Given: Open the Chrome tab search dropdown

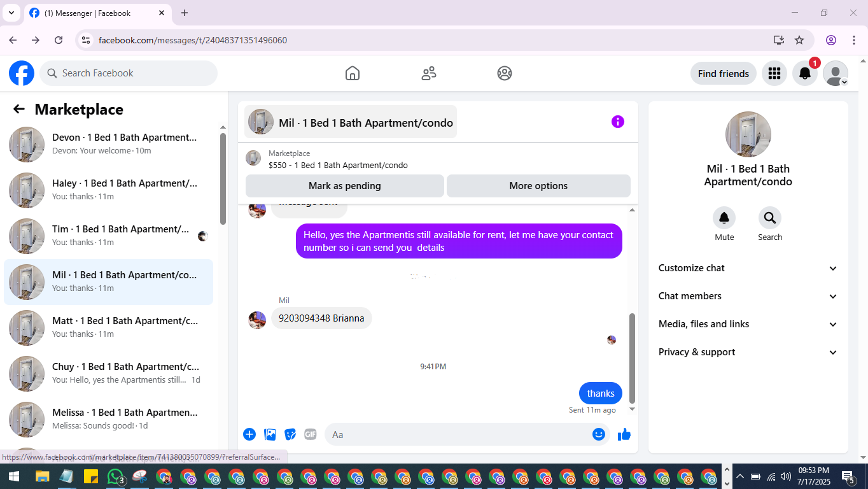Looking at the screenshot, I should 11,13.
